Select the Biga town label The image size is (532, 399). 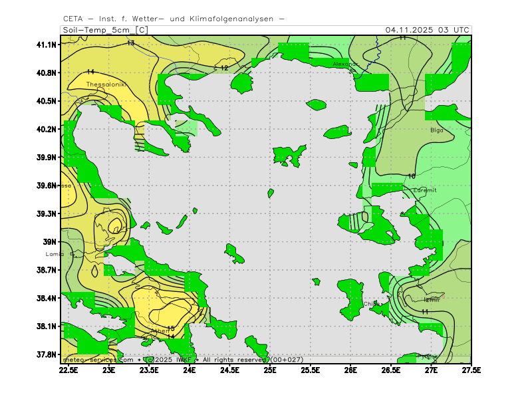click(x=436, y=130)
